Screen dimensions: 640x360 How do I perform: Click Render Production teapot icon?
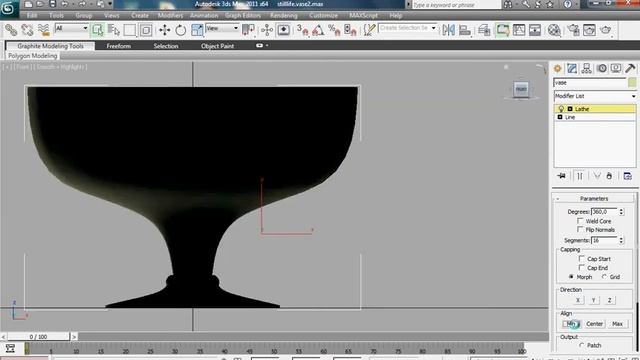click(606, 30)
